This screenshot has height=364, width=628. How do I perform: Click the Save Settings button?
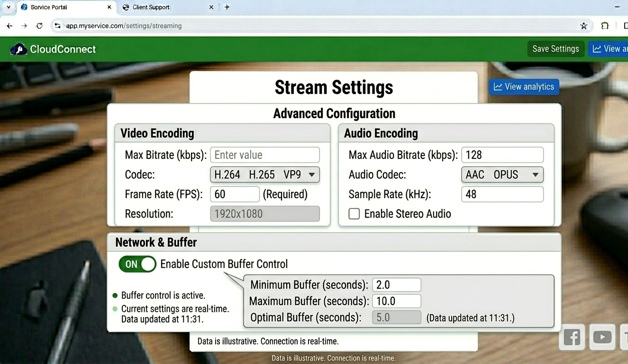(555, 49)
